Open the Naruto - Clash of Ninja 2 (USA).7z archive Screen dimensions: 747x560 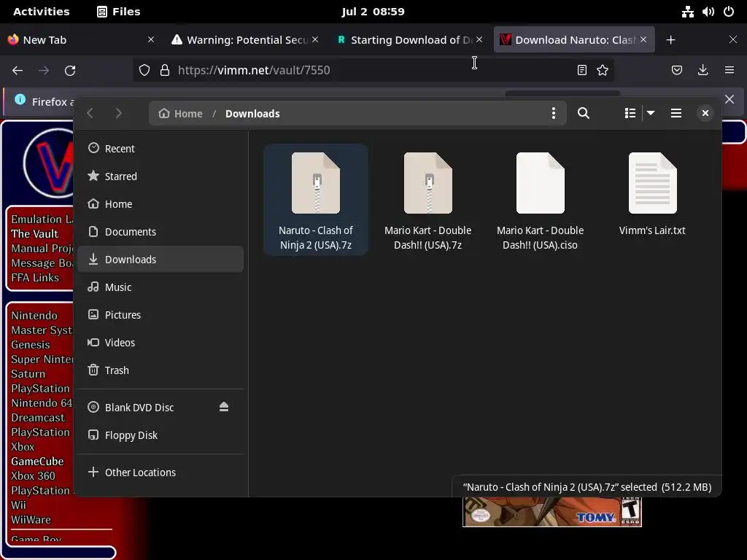[315, 200]
